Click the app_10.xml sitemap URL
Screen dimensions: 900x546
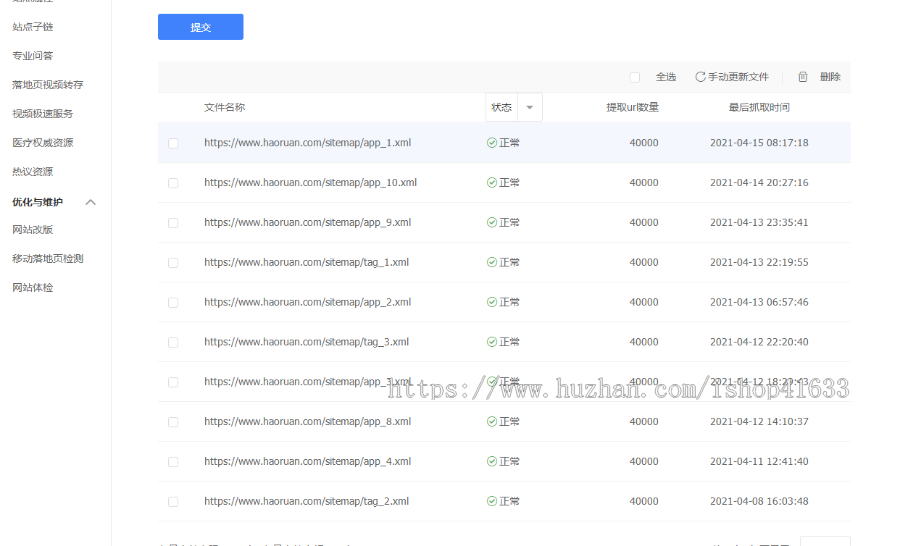(x=311, y=183)
